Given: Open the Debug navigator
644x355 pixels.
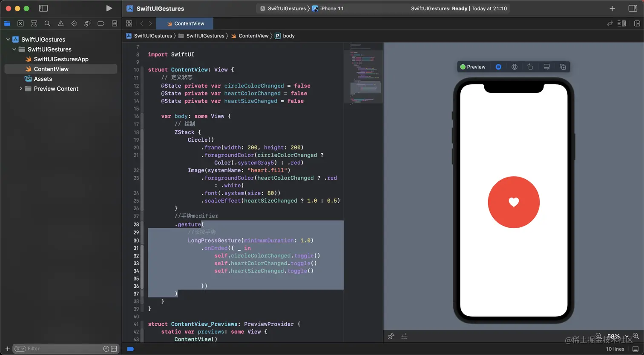Looking at the screenshot, I should (x=88, y=23).
